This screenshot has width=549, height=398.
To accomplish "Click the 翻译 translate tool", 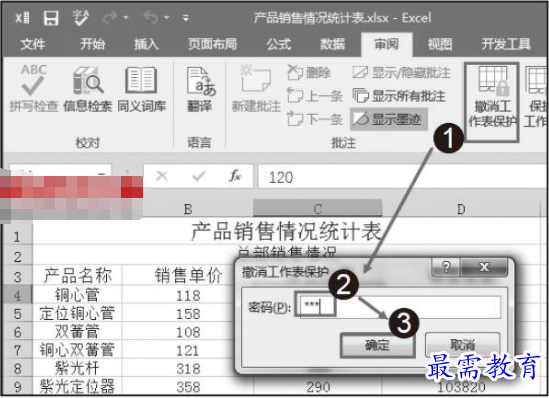I will point(200,88).
